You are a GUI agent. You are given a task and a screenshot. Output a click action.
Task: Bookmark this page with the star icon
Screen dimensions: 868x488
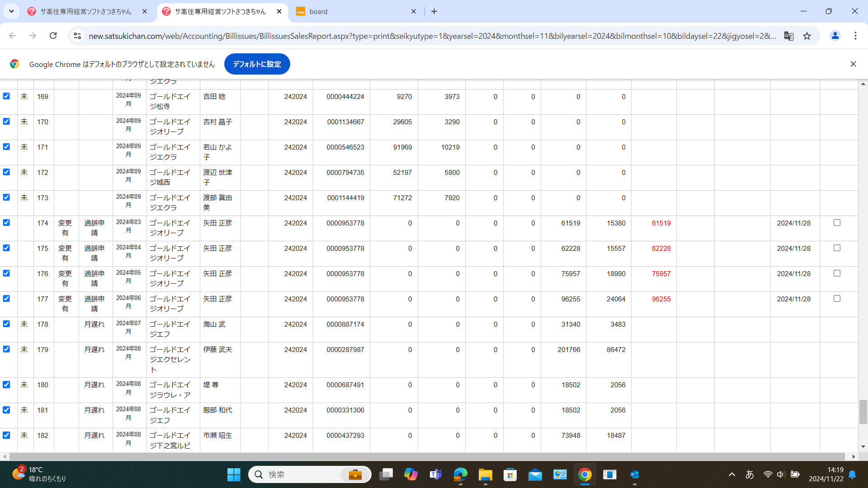point(807,36)
